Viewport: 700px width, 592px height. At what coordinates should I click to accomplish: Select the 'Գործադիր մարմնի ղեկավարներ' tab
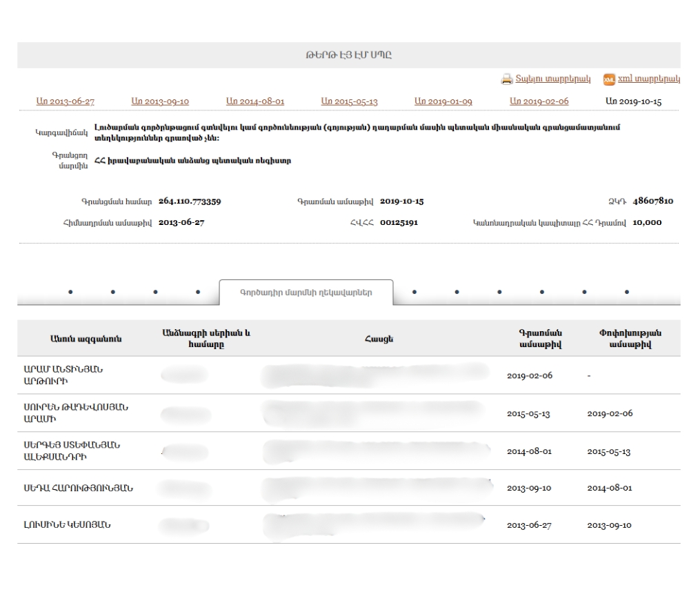point(306,292)
